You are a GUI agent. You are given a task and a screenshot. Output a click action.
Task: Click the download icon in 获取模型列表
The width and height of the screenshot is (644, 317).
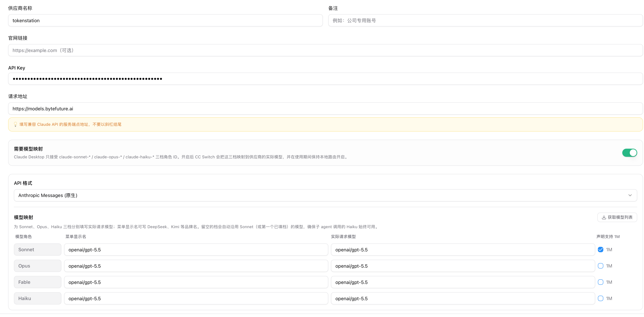(x=604, y=217)
